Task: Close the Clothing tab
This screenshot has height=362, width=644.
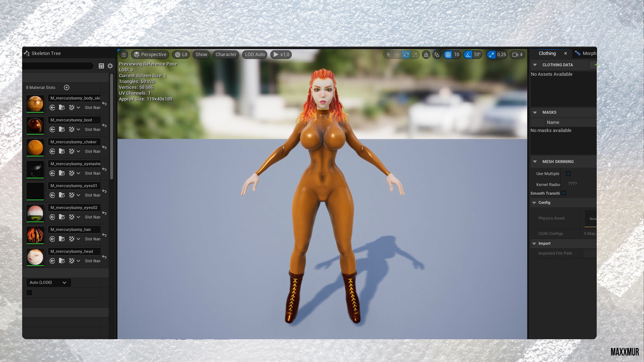Action: click(566, 53)
